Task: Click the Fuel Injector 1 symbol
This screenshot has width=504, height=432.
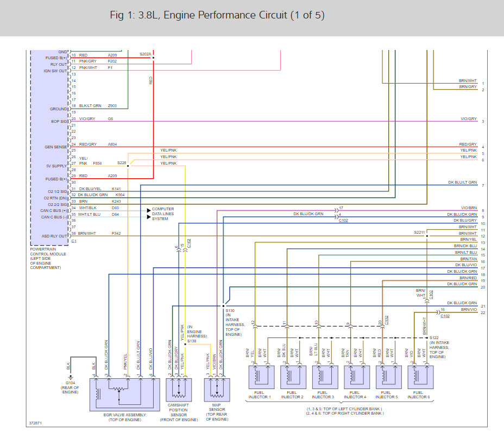Action: coord(261,377)
